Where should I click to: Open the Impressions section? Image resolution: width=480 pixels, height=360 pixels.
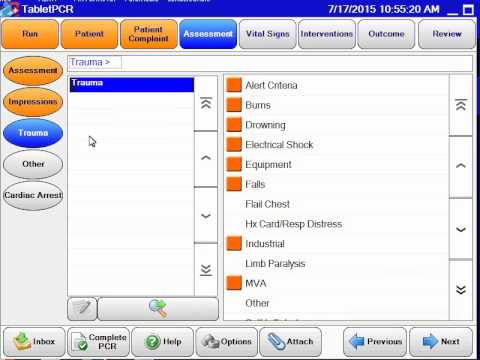tap(33, 102)
